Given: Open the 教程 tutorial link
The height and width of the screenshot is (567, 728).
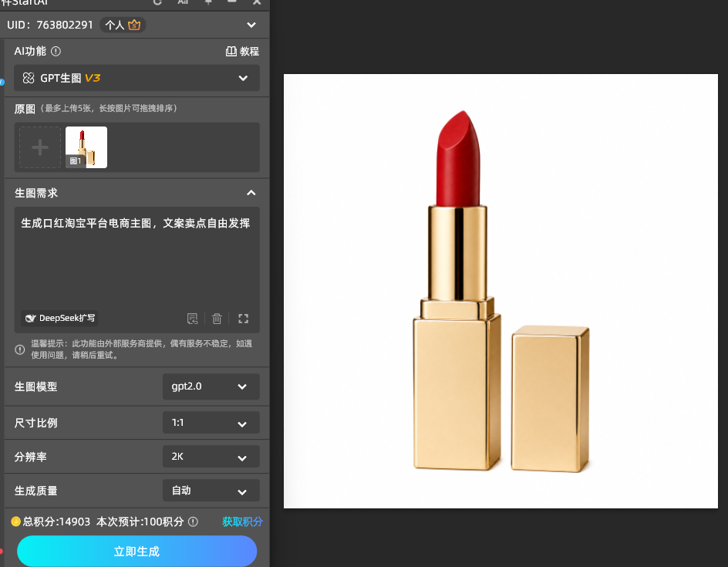Looking at the screenshot, I should click(x=242, y=52).
